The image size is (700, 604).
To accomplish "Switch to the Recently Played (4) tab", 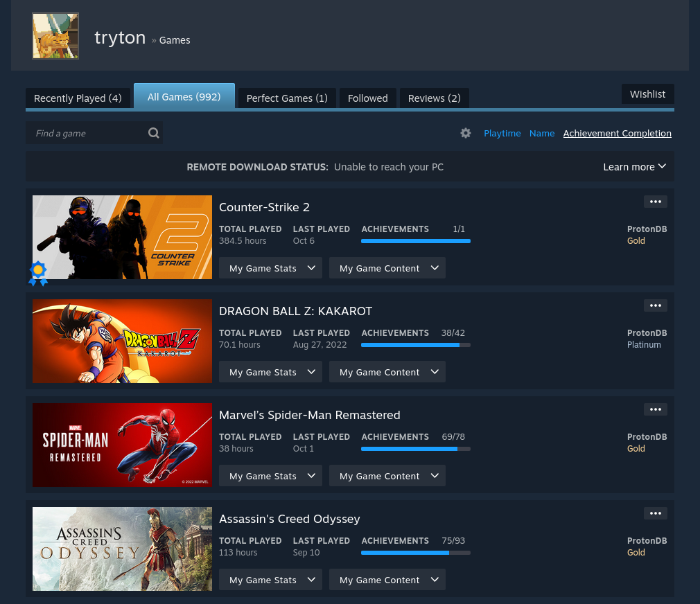I will tap(78, 98).
